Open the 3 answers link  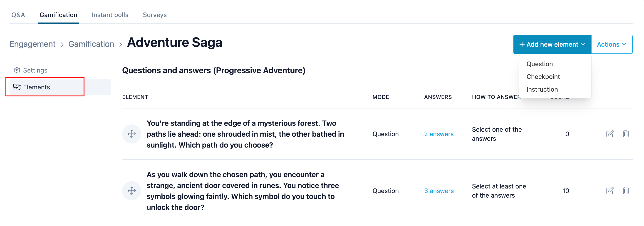[x=438, y=191]
